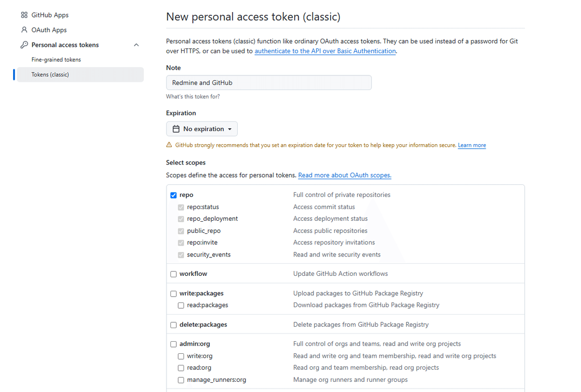Enable the write:packages scope

pos(173,293)
